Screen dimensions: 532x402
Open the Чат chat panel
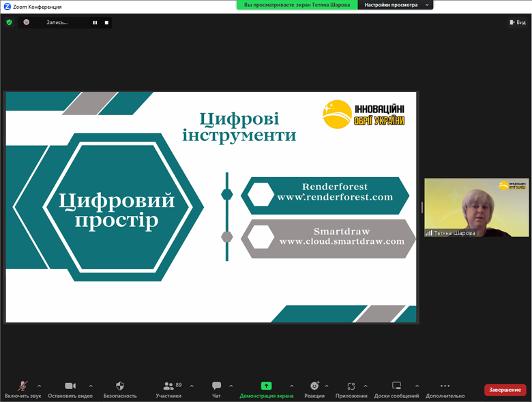click(x=216, y=389)
